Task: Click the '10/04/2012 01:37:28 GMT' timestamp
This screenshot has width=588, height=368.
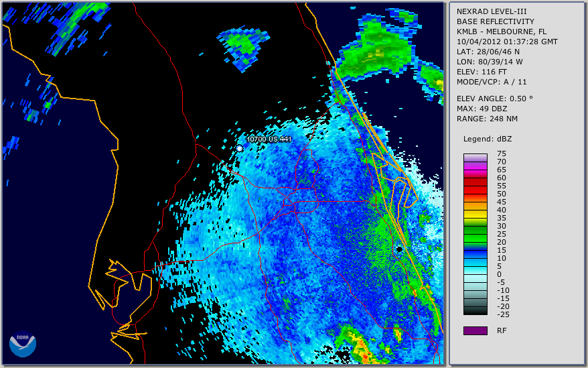Action: 507,42
